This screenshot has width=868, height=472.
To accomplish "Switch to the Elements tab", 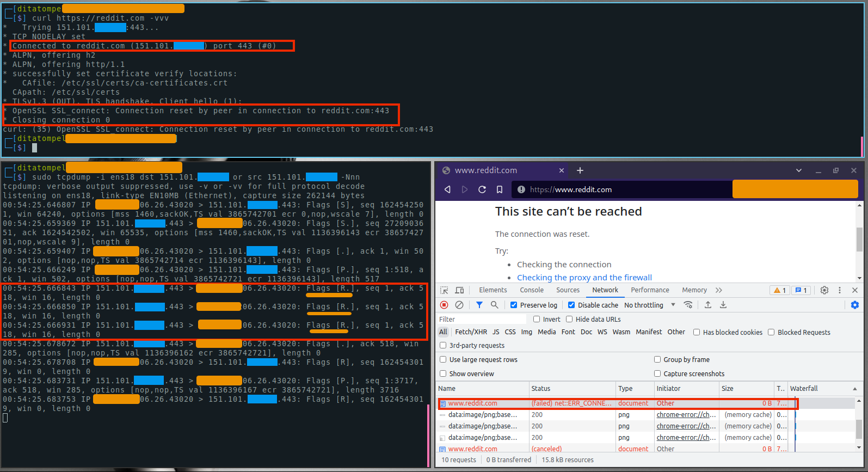I will 493,290.
